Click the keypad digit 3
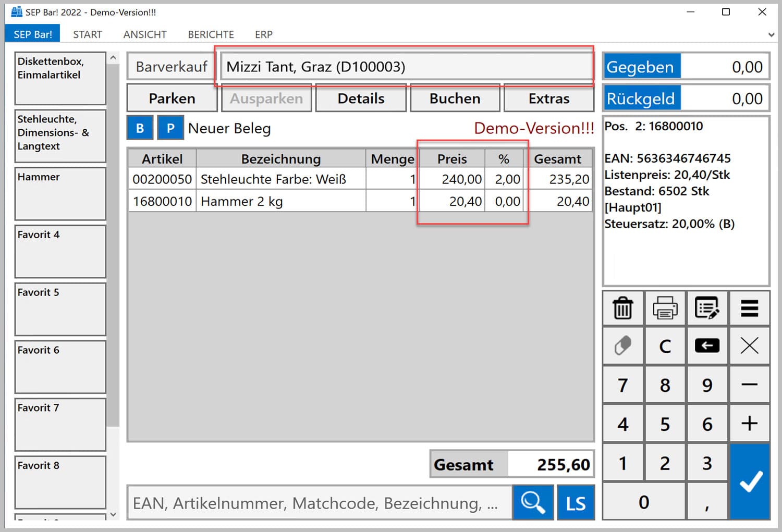 [707, 463]
